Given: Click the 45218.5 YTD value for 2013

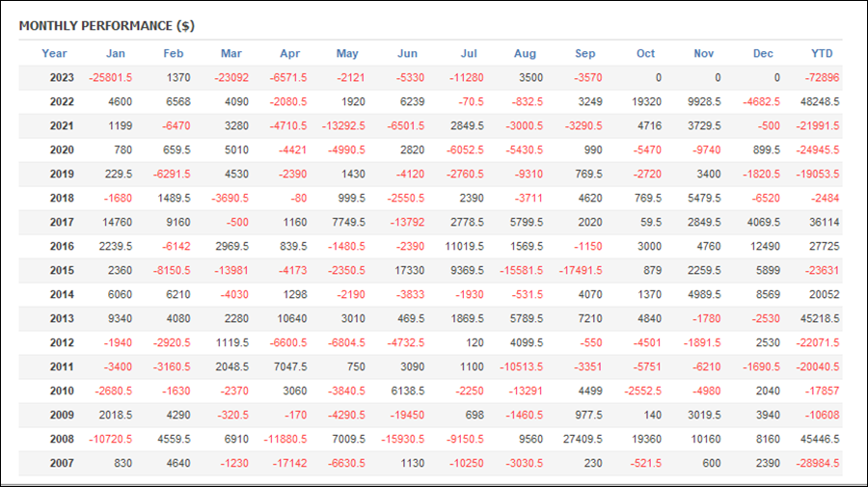Looking at the screenshot, I should tap(820, 319).
